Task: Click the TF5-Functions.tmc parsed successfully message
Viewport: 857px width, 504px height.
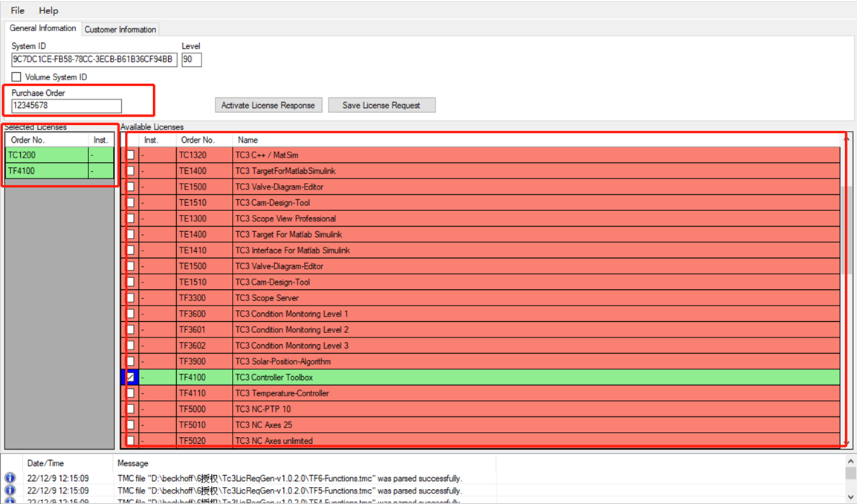Action: point(290,491)
